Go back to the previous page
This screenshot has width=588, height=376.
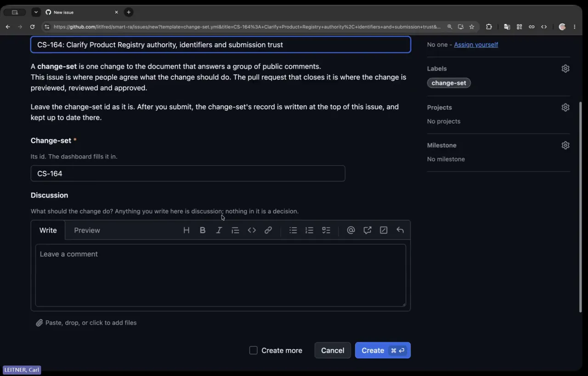point(8,27)
